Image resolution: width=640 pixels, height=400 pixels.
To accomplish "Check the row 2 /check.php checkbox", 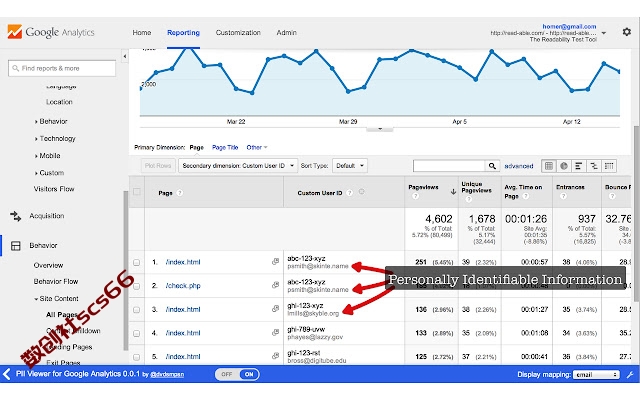I will pos(137,286).
